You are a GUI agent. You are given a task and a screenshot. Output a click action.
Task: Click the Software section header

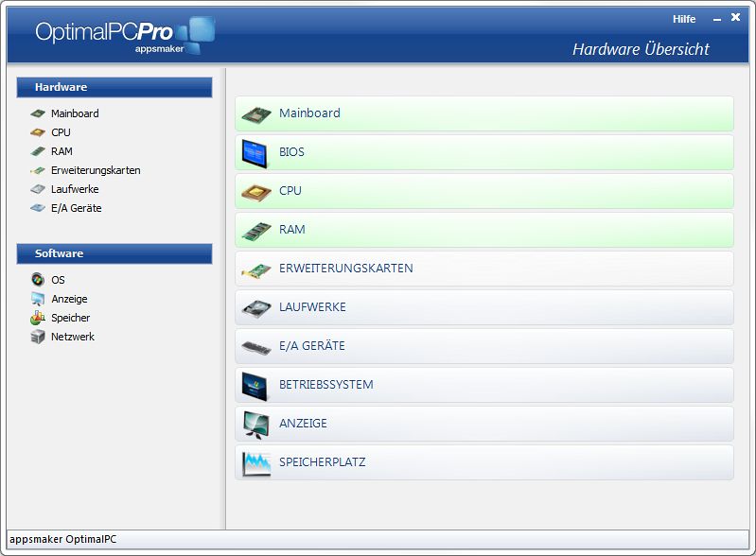tap(114, 253)
